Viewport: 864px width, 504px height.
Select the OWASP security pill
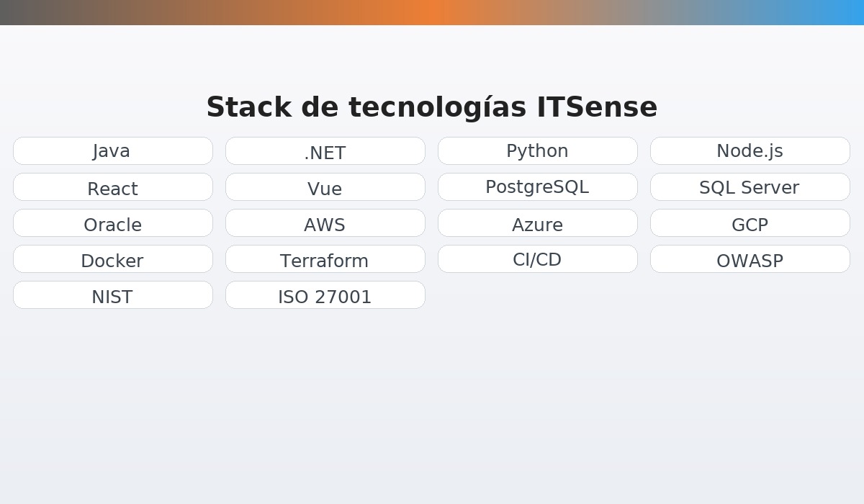tap(750, 260)
